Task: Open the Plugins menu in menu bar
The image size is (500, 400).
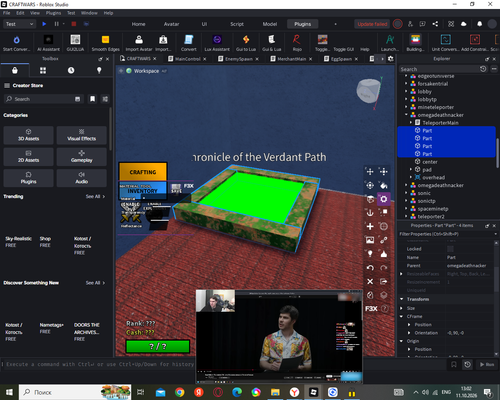Action: pyautogui.click(x=53, y=13)
